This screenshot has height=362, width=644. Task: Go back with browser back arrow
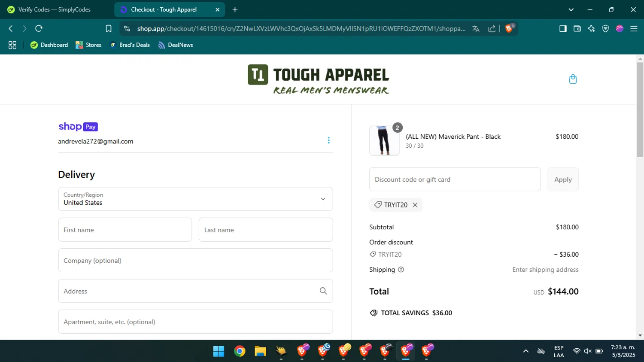pos(11,28)
